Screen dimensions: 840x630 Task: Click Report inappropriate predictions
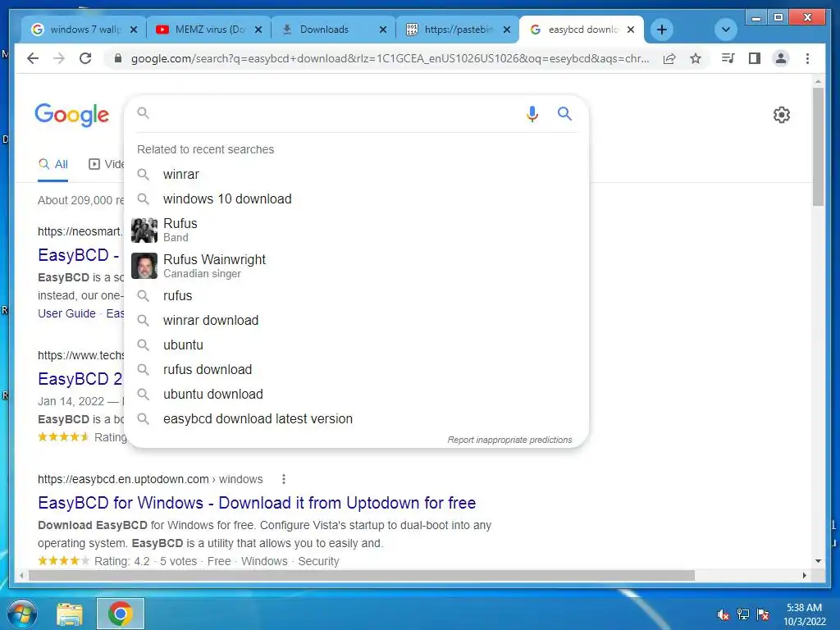pyautogui.click(x=509, y=440)
